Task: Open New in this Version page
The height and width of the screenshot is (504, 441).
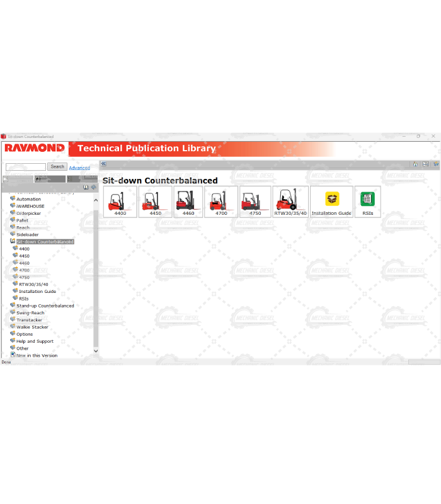Action: (x=37, y=355)
